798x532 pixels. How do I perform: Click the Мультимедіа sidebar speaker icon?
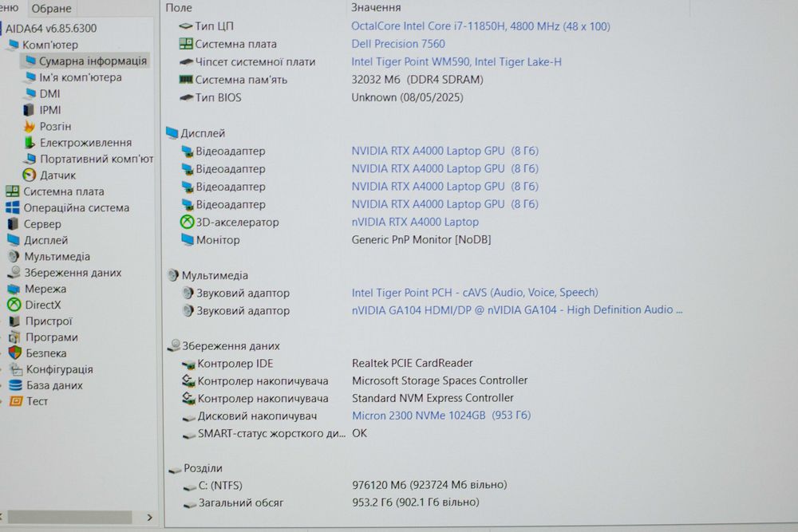click(14, 256)
